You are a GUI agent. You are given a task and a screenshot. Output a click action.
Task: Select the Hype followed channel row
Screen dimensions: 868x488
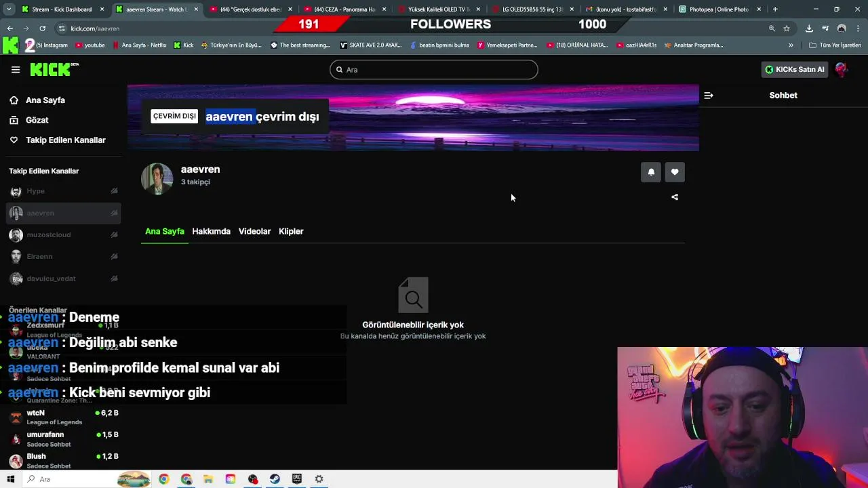tap(63, 191)
